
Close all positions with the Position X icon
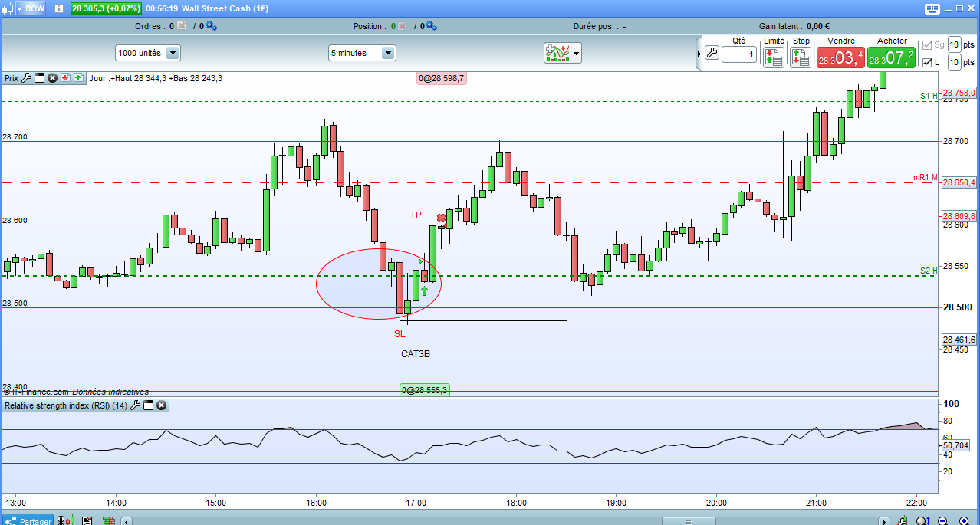click(402, 26)
